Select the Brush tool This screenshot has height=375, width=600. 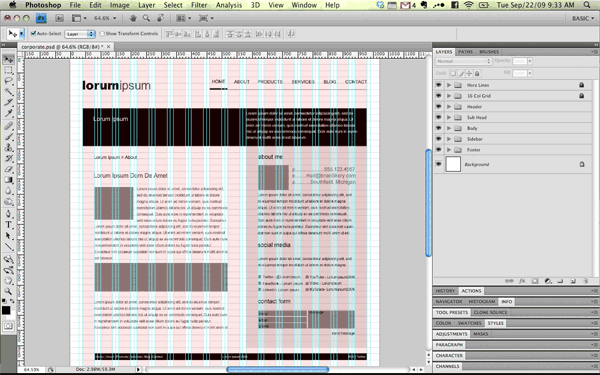[8, 137]
